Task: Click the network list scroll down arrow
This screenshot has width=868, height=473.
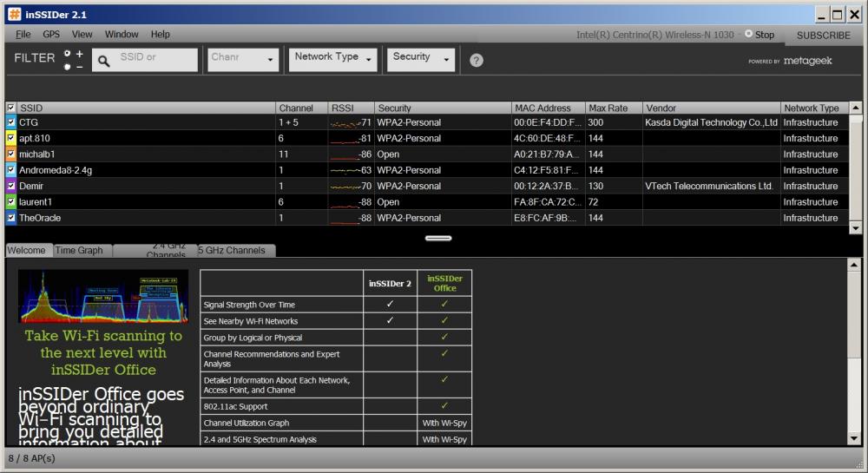Action: pos(855,228)
